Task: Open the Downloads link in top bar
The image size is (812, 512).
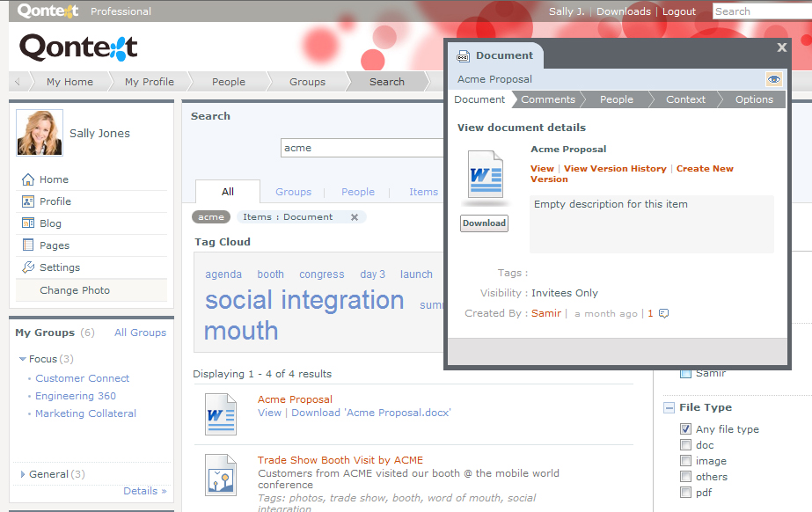Action: pos(624,11)
